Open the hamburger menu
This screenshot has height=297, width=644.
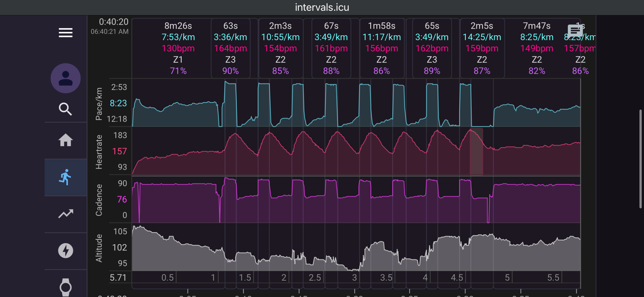[66, 33]
